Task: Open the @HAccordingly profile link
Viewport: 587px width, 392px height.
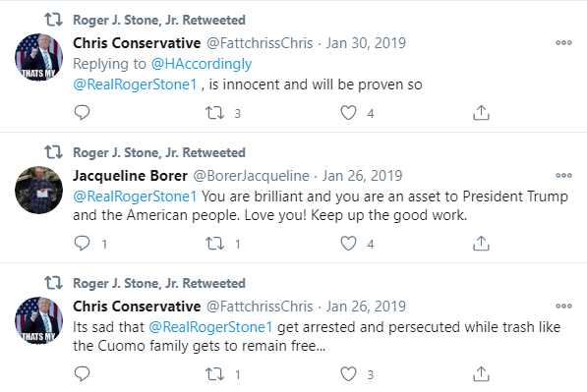Action: pyautogui.click(x=202, y=64)
